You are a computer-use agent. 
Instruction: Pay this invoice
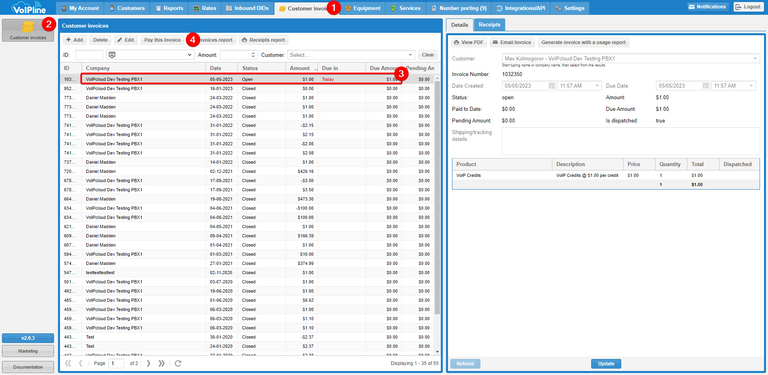162,40
